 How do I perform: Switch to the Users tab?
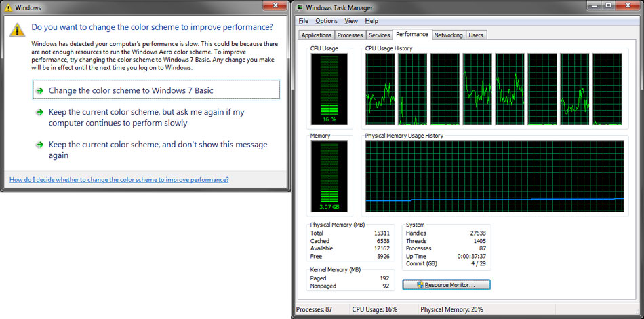pos(476,35)
